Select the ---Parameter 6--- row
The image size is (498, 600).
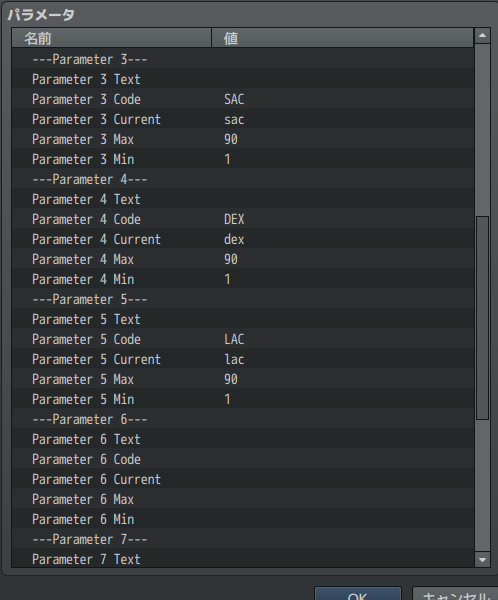point(243,419)
